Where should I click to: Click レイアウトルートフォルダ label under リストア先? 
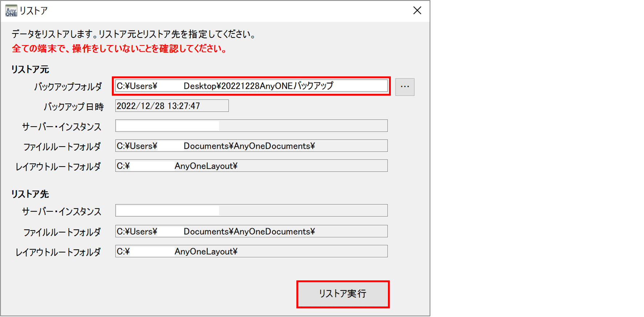point(58,252)
